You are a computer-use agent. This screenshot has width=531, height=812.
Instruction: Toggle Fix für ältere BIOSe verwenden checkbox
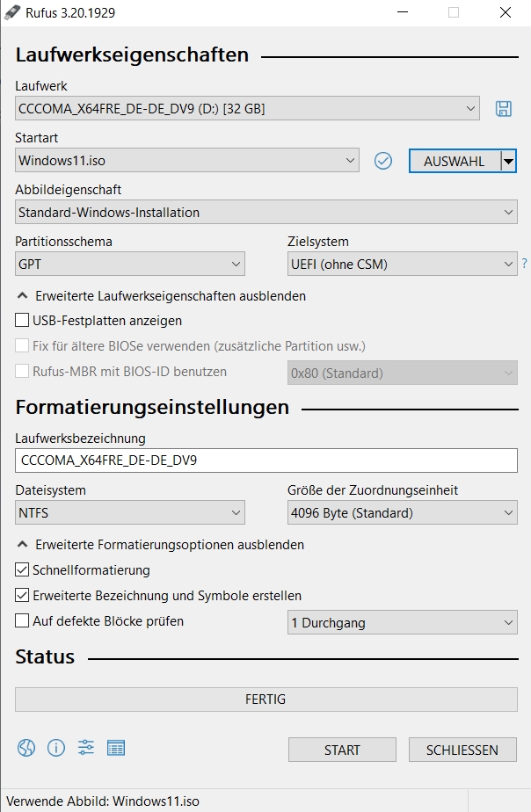[22, 345]
